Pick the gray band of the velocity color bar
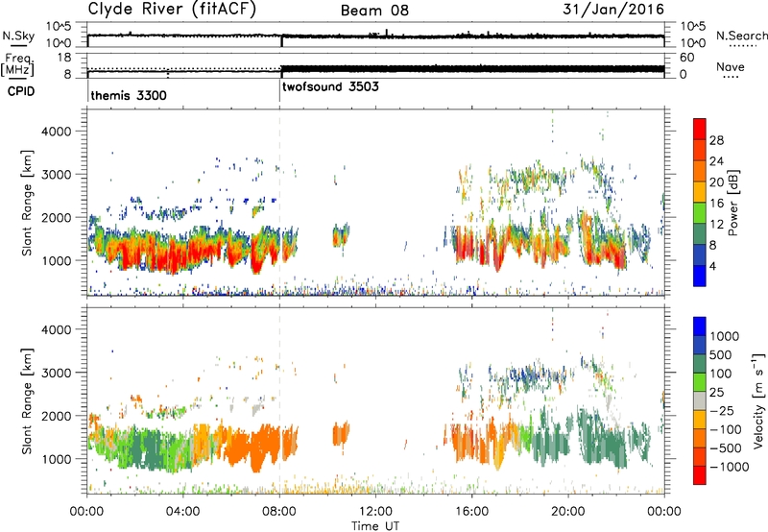 coord(700,400)
